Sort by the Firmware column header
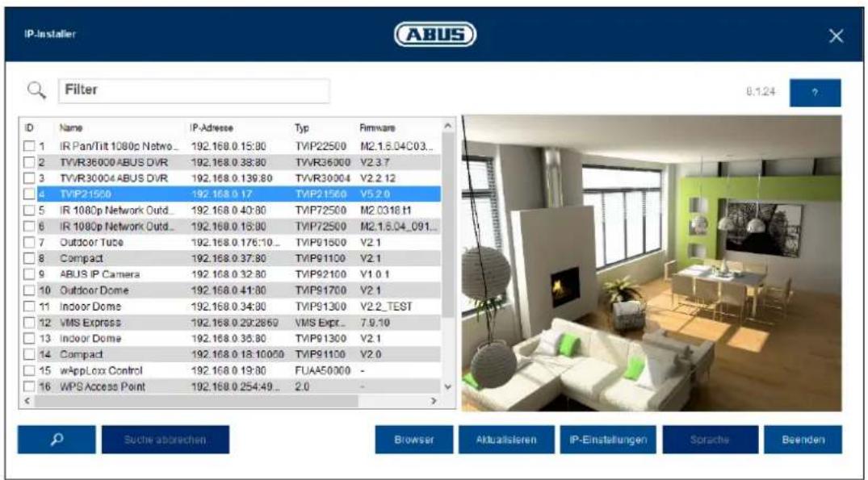This screenshot has height=480, width=868. click(378, 127)
